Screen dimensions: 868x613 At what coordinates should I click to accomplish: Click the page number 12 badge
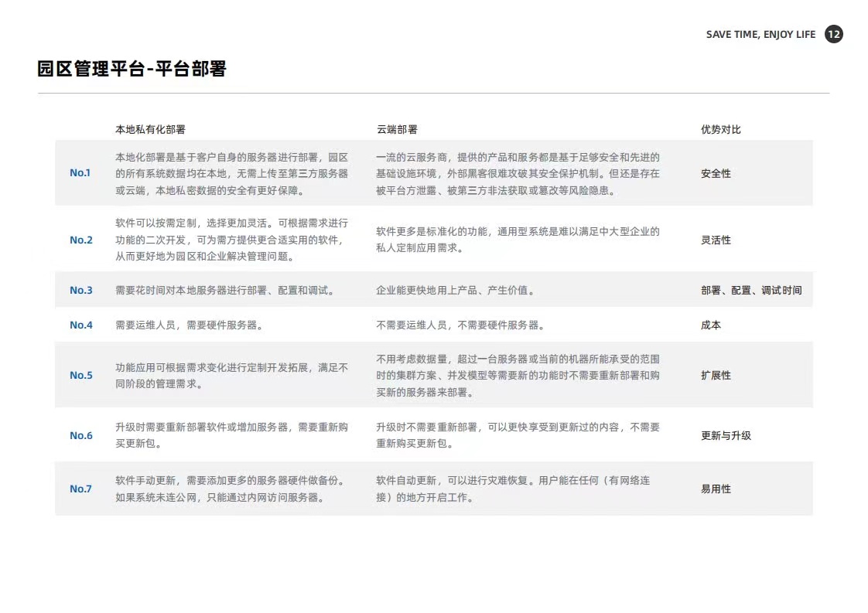coord(833,34)
